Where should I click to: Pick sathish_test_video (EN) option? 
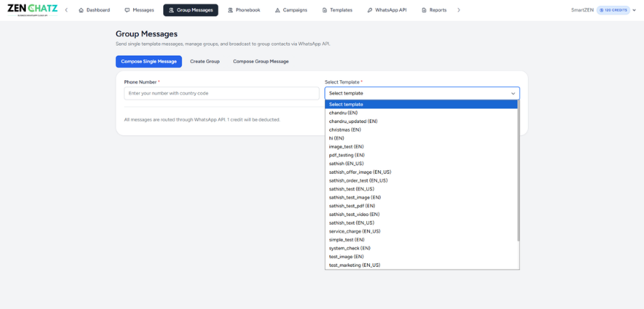coord(421,214)
